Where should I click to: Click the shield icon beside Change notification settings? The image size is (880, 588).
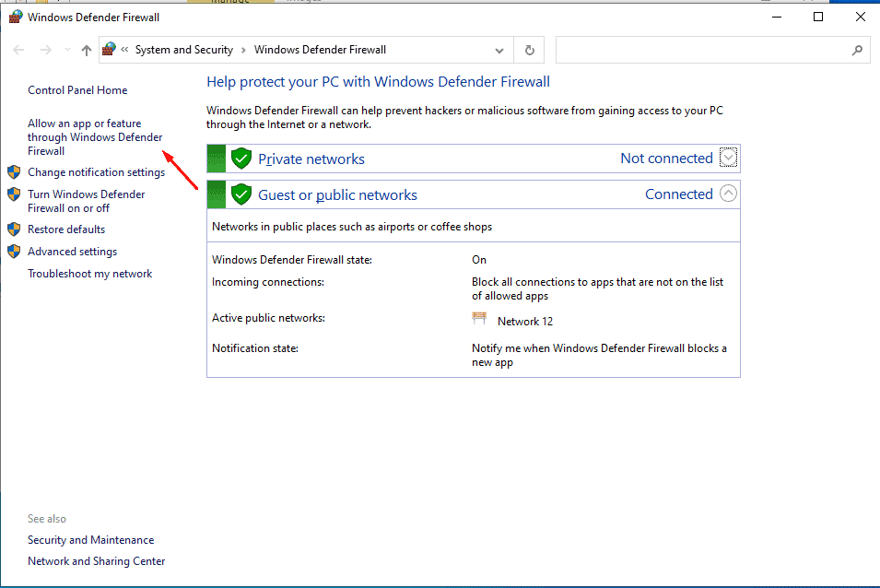(14, 171)
